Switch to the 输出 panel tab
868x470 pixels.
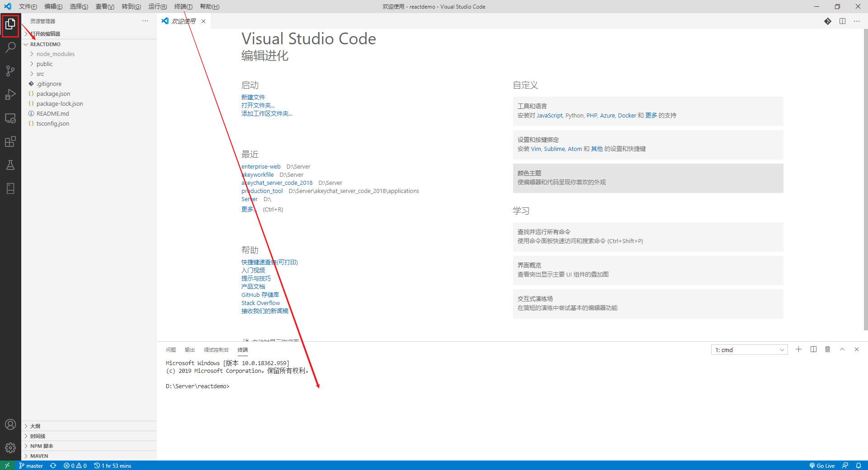[189, 350]
